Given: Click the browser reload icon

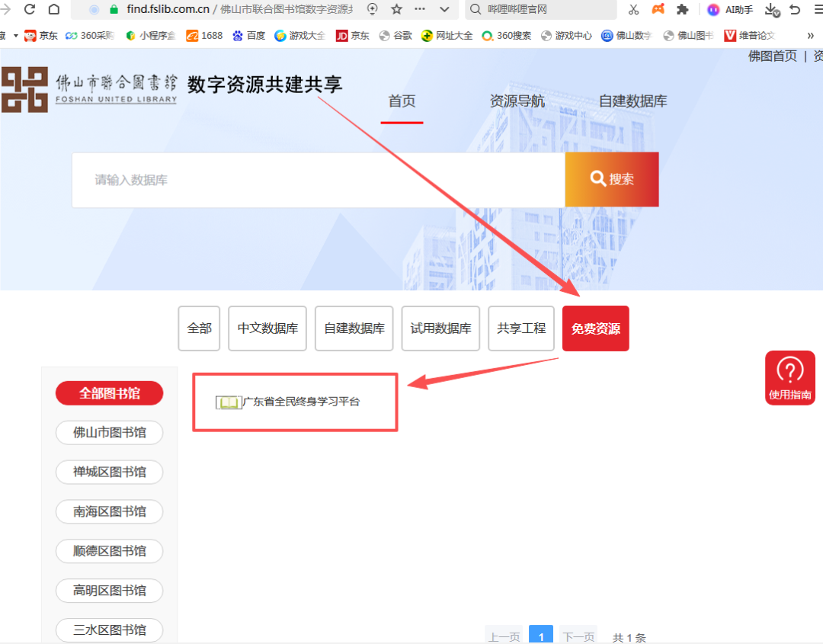Looking at the screenshot, I should pos(30,9).
